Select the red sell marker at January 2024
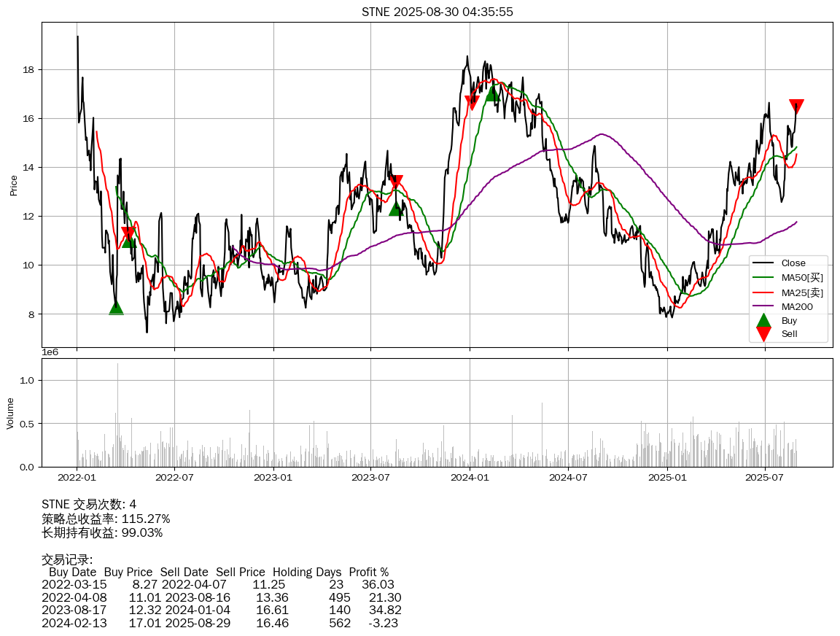 472,103
